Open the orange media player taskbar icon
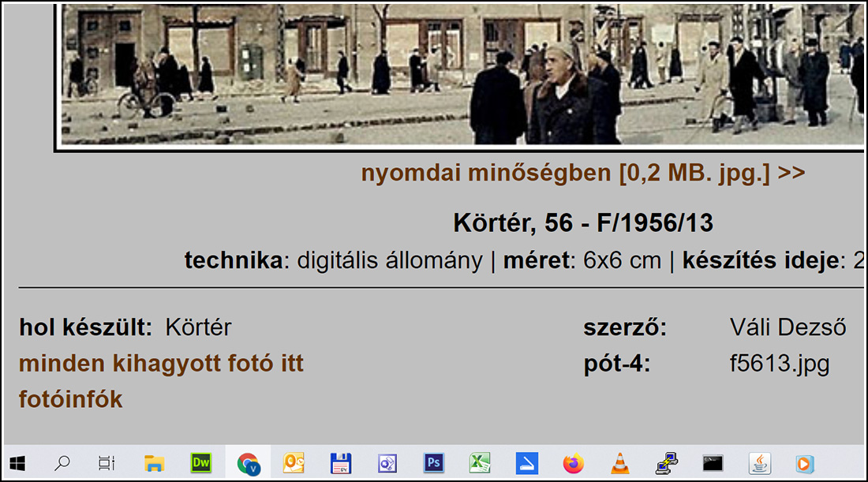The width and height of the screenshot is (868, 482). coord(805,463)
